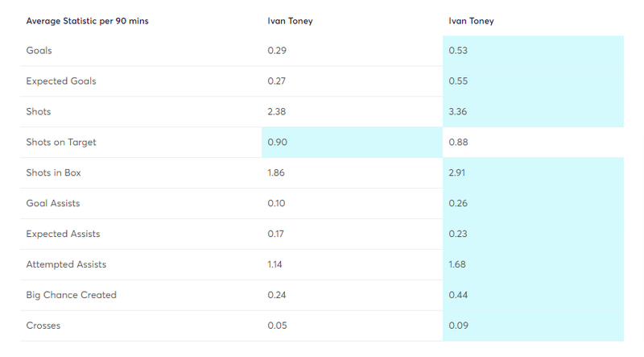
Task: Select the 0.55 Expected Goals value
Action: click(458, 81)
